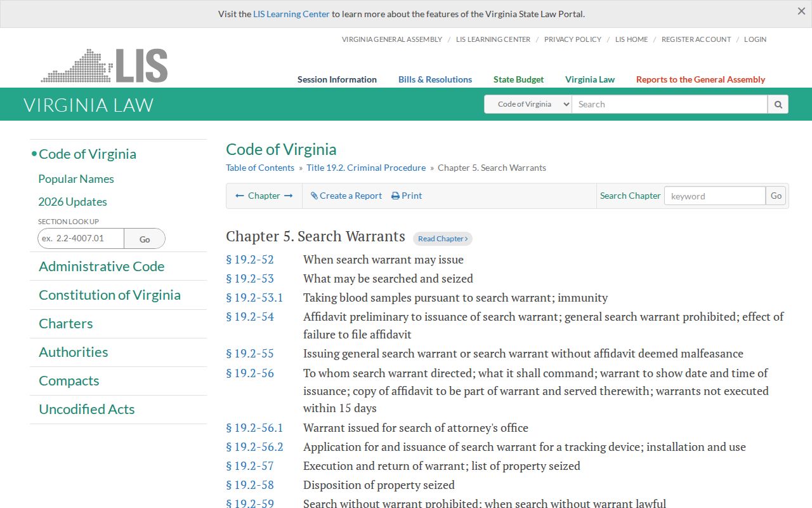
Task: Dismiss the Learning Center banner
Action: [x=801, y=11]
